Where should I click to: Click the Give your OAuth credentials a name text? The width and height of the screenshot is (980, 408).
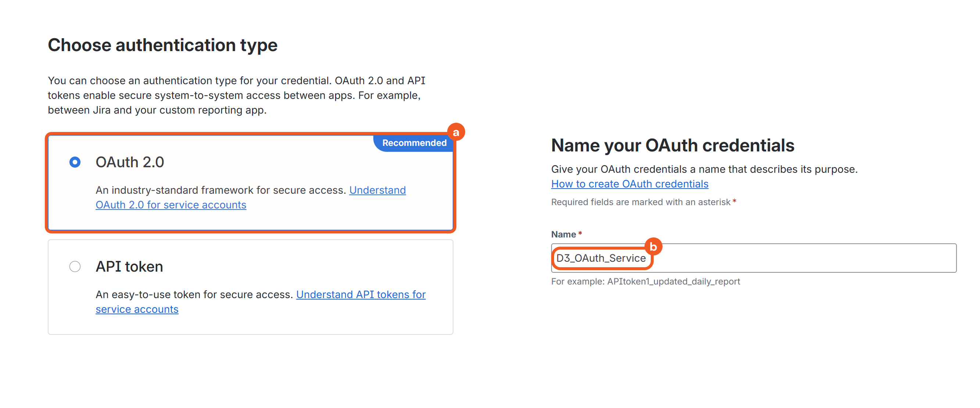[704, 169]
